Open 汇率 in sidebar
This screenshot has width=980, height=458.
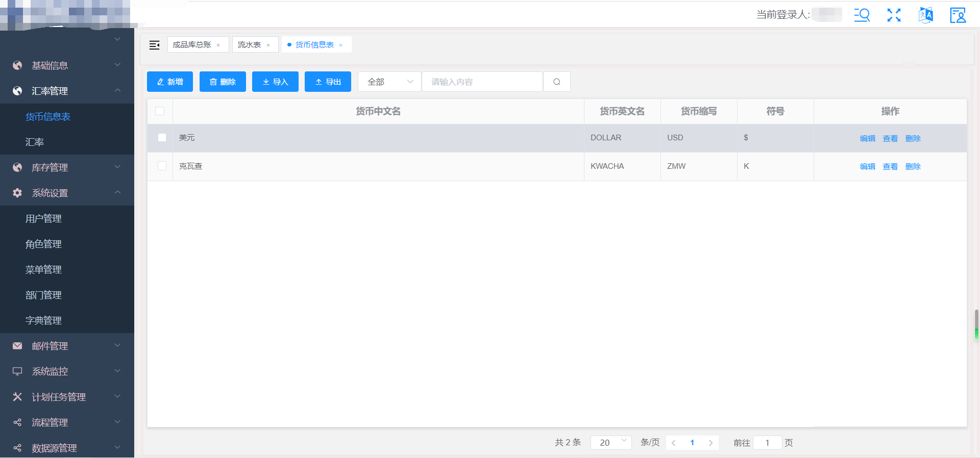coord(67,142)
